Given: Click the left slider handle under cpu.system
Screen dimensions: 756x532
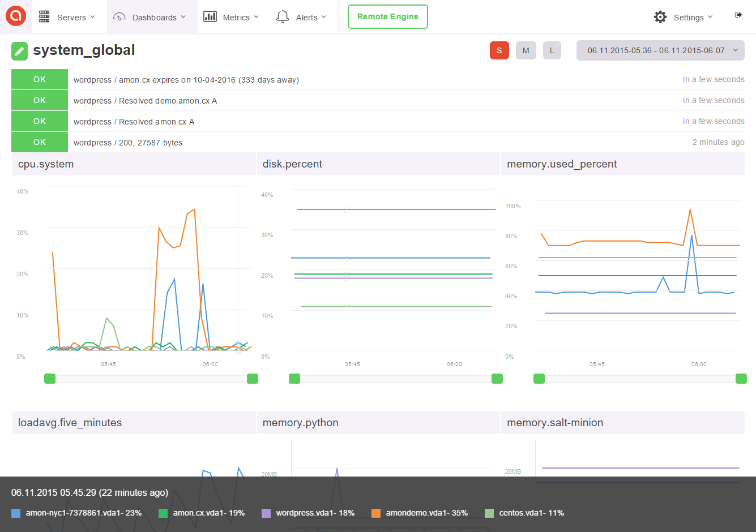Looking at the screenshot, I should coord(50,379).
